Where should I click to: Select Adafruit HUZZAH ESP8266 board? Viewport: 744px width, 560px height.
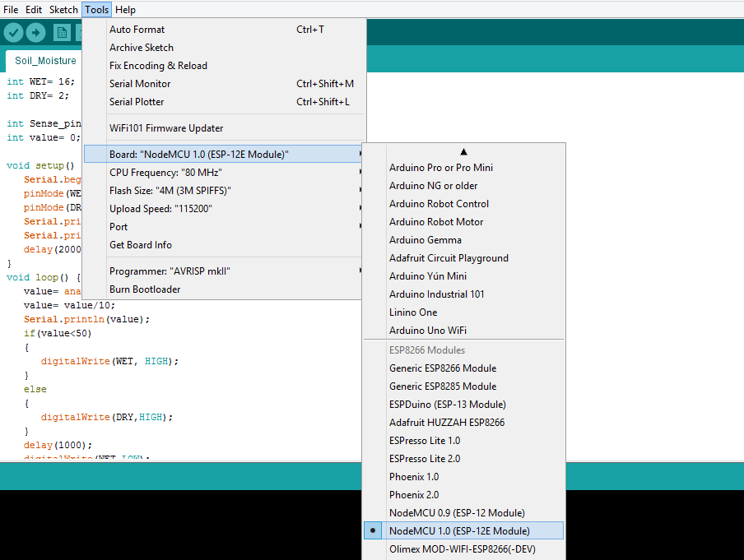447,423
